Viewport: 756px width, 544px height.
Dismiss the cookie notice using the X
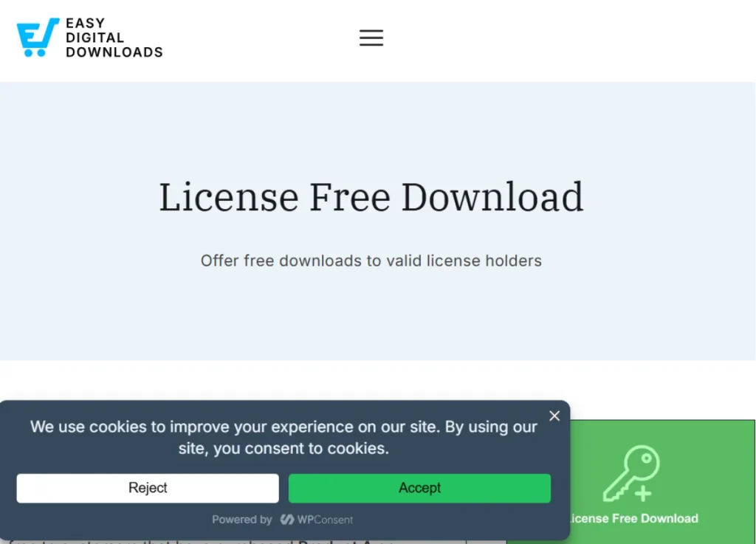554,416
